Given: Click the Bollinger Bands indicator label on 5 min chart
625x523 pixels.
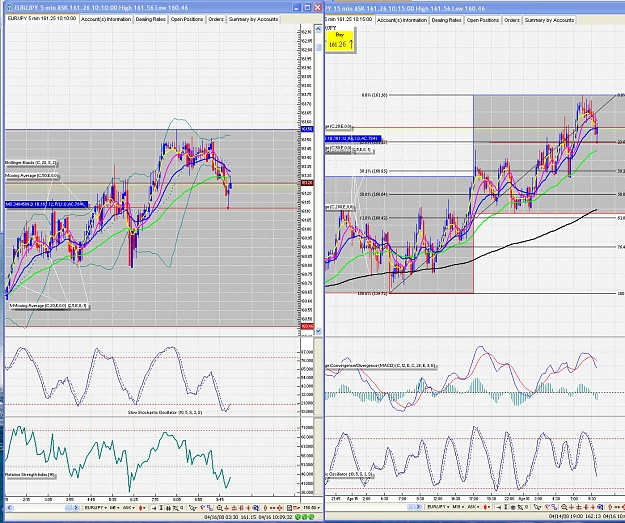Looking at the screenshot, I should pyautogui.click(x=31, y=163).
